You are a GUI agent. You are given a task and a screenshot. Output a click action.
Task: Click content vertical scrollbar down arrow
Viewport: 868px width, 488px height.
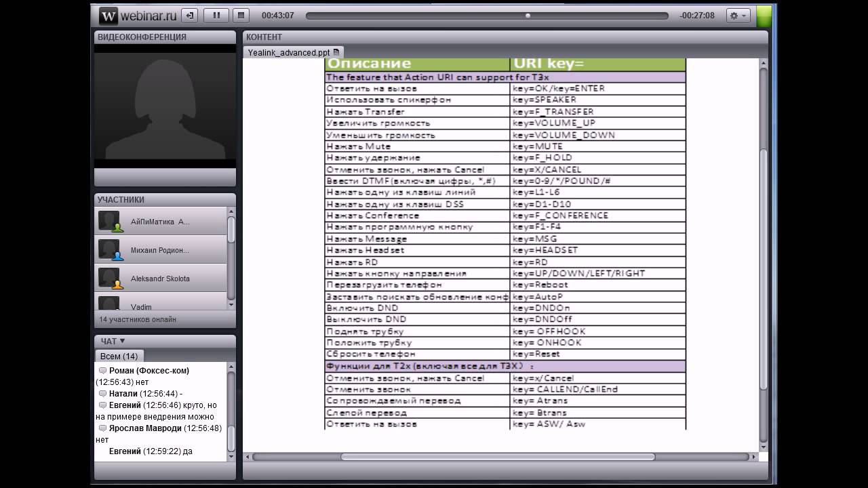[764, 447]
